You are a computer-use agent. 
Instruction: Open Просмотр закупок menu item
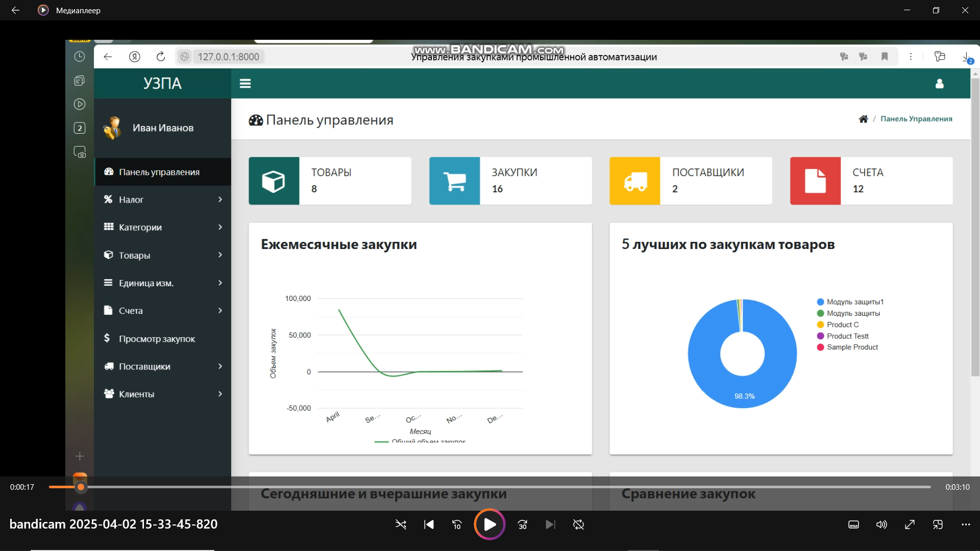157,339
